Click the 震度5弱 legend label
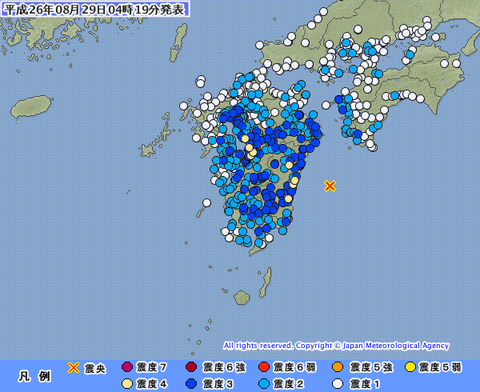Viewport: 480px width, 392px height. [440, 368]
